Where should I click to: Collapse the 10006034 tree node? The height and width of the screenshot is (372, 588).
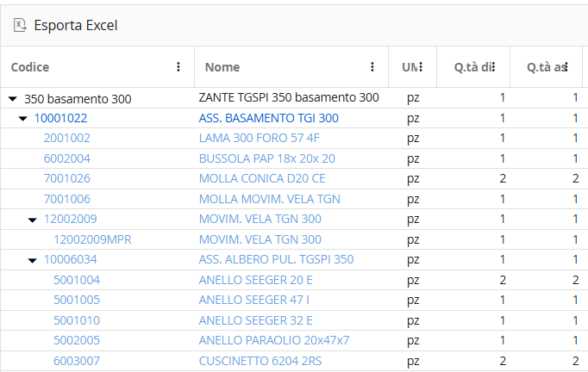click(33, 260)
